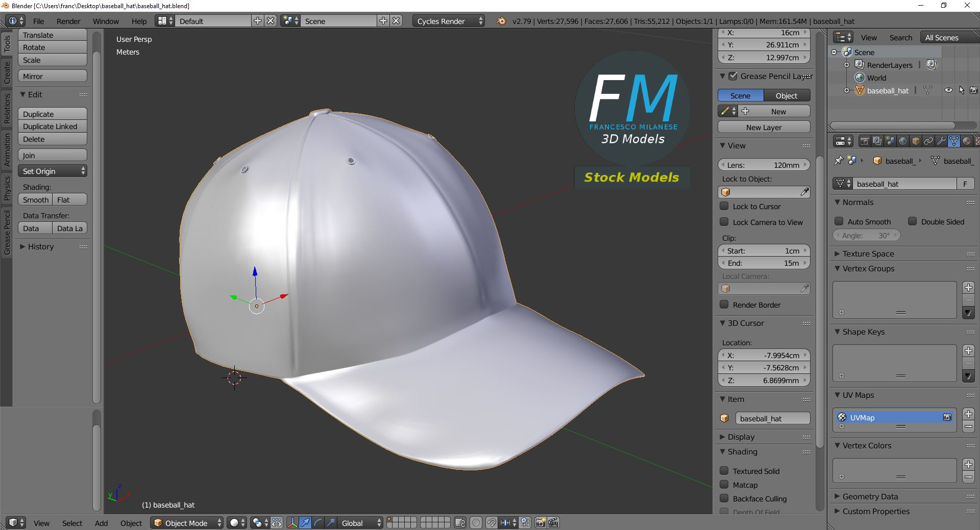Open the Scene properties tab icon
The height and width of the screenshot is (530, 980).
[x=890, y=141]
